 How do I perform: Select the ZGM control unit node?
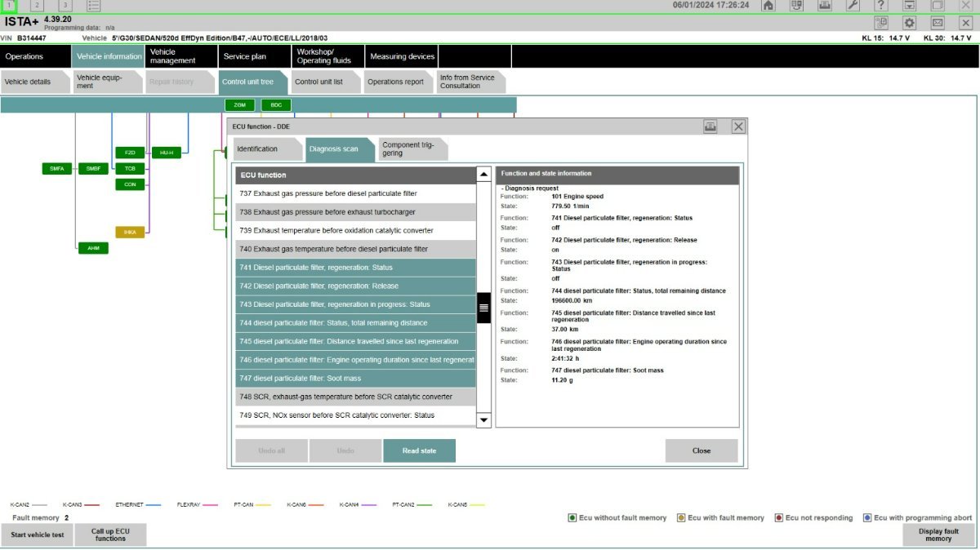pos(239,105)
